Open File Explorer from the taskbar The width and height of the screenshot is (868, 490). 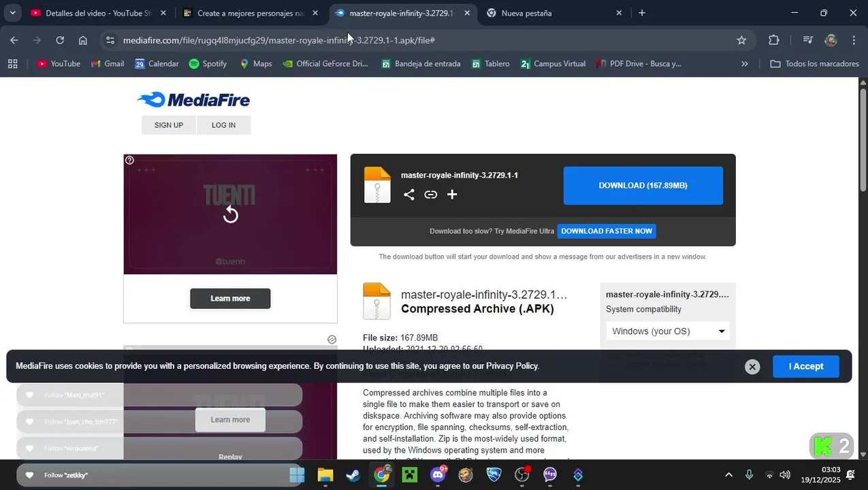click(325, 475)
